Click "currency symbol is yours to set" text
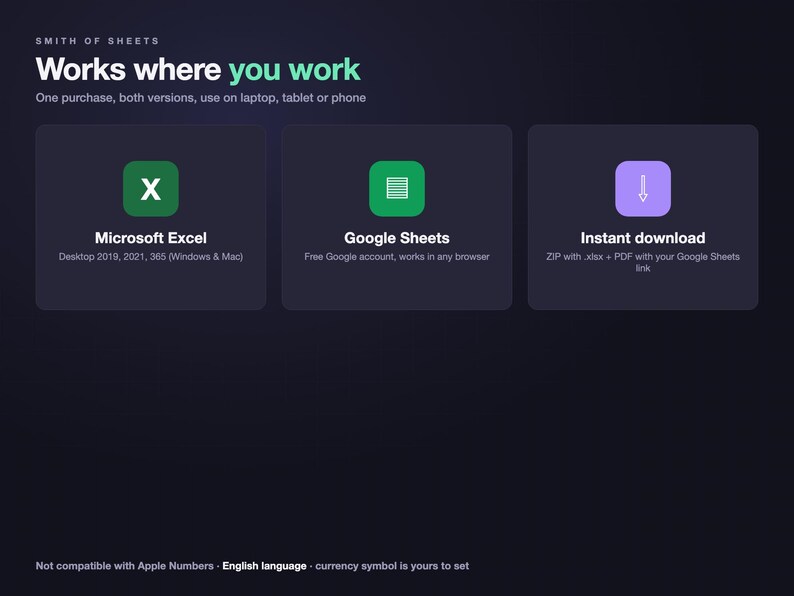794x596 pixels. tap(392, 566)
